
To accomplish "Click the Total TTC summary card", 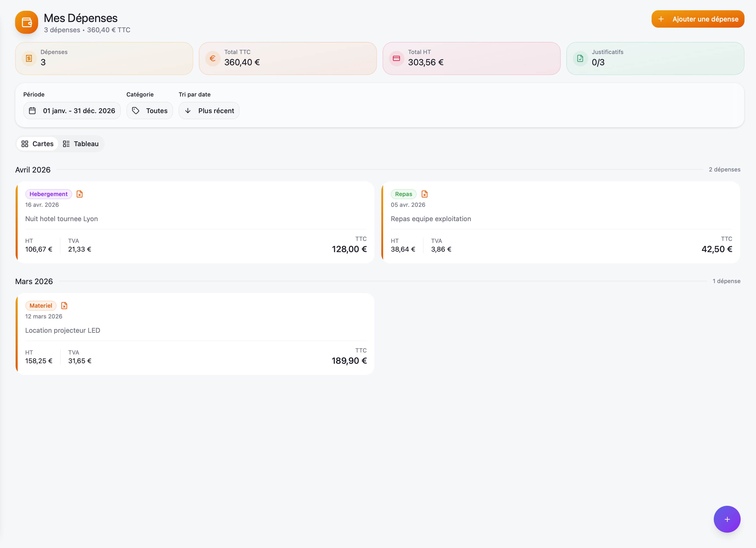I will [x=288, y=58].
